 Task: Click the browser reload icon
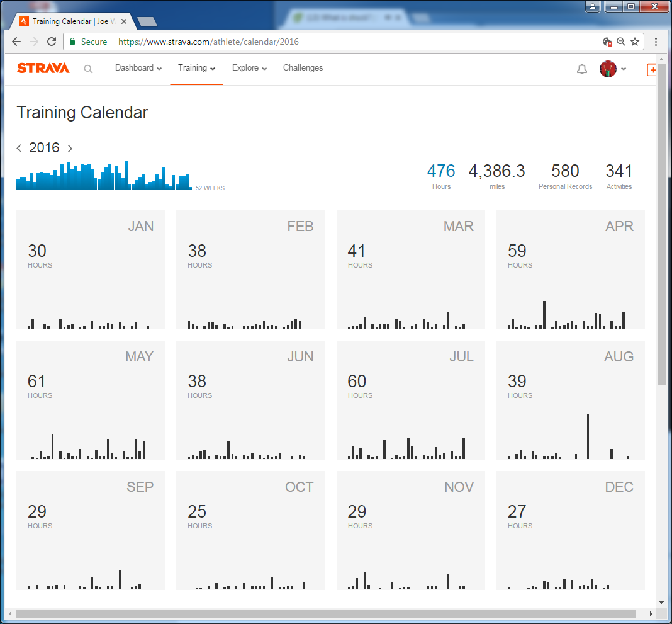pos(52,42)
